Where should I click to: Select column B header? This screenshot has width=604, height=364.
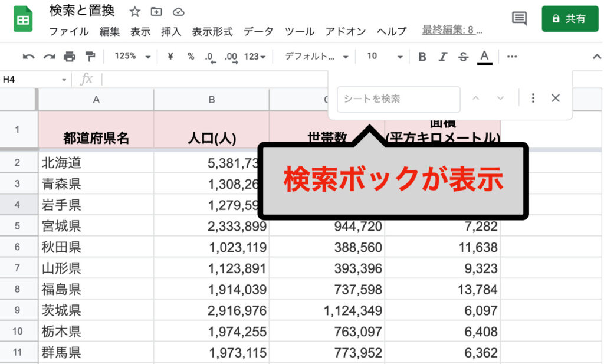click(212, 100)
